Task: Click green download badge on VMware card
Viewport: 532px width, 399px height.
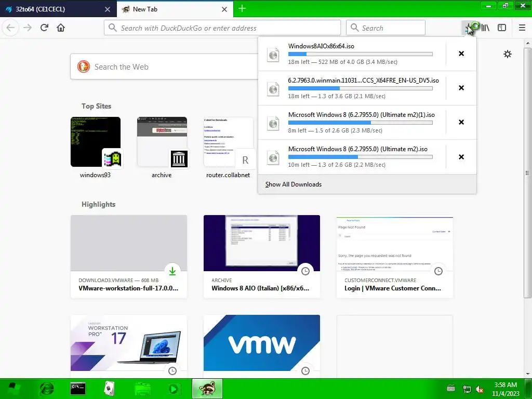Action: 172,271
